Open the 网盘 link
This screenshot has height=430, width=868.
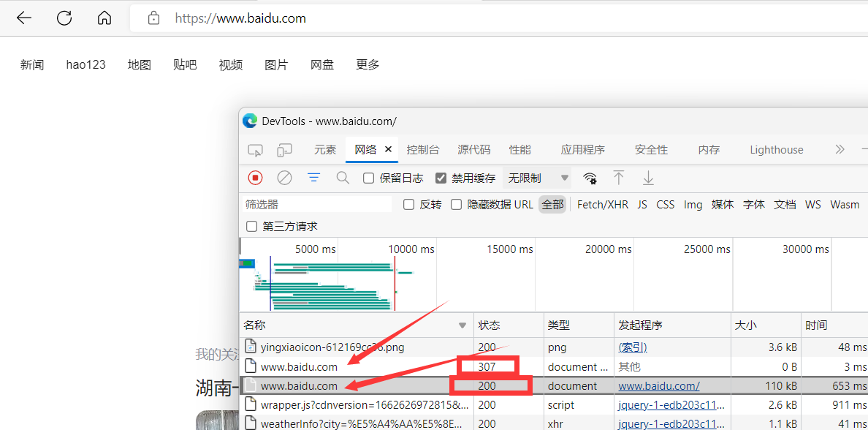click(x=322, y=65)
